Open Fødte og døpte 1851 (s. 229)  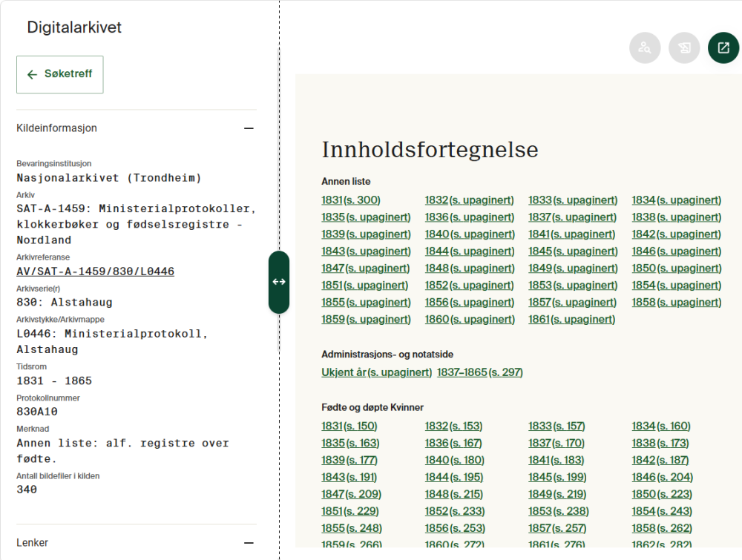click(349, 511)
